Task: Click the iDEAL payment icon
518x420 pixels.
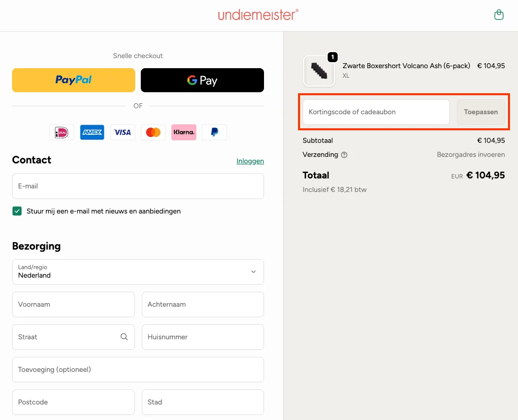Action: click(62, 132)
